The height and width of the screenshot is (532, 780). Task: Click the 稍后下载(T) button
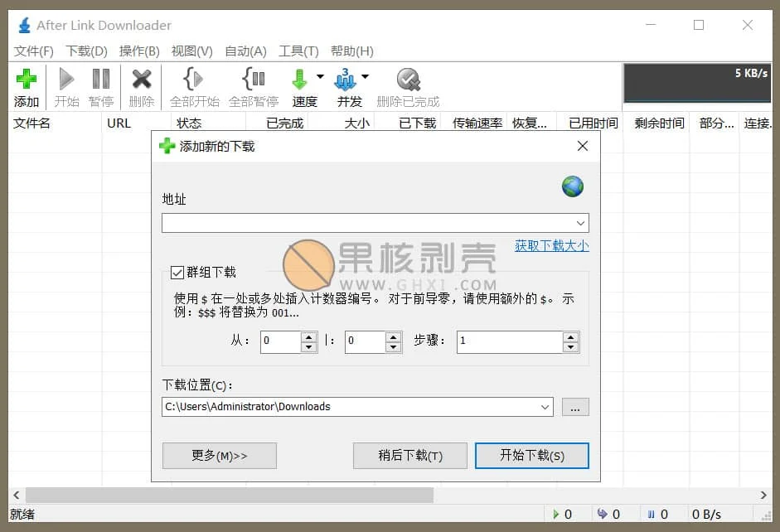(x=410, y=456)
